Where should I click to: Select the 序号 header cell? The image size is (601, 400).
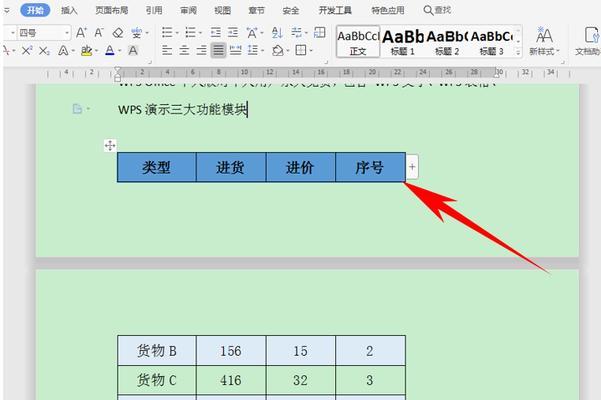pos(370,167)
